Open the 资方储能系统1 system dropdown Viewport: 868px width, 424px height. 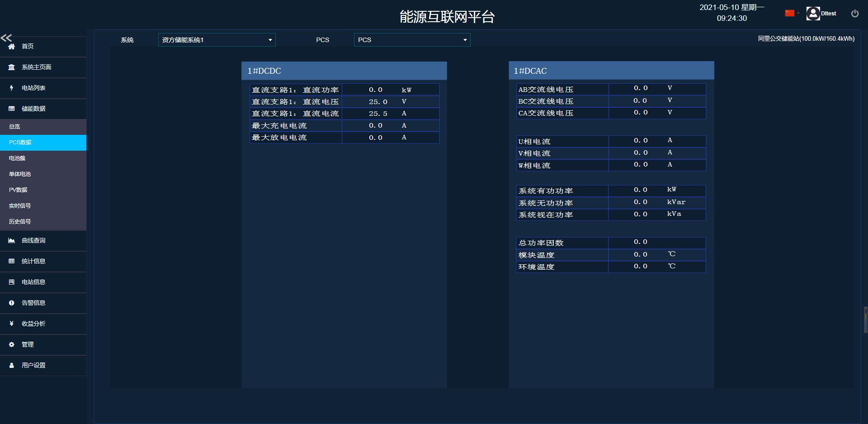pyautogui.click(x=217, y=40)
